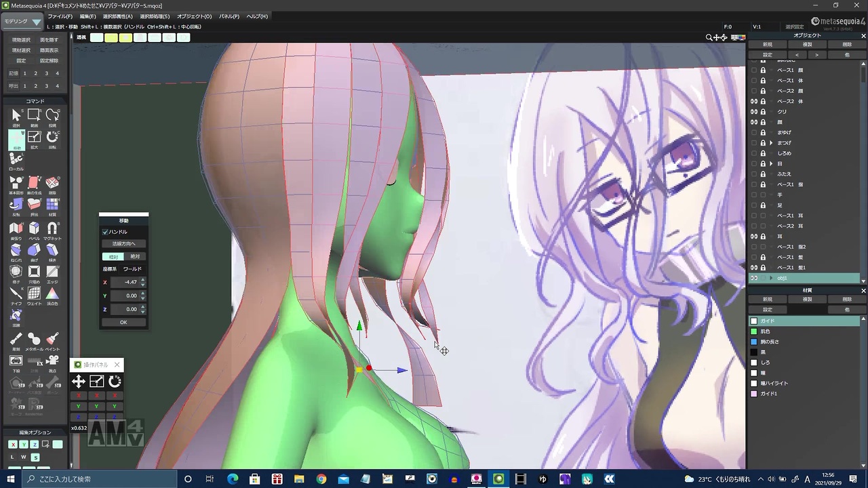Open the 選択部属性(A) menu

pos(118,16)
